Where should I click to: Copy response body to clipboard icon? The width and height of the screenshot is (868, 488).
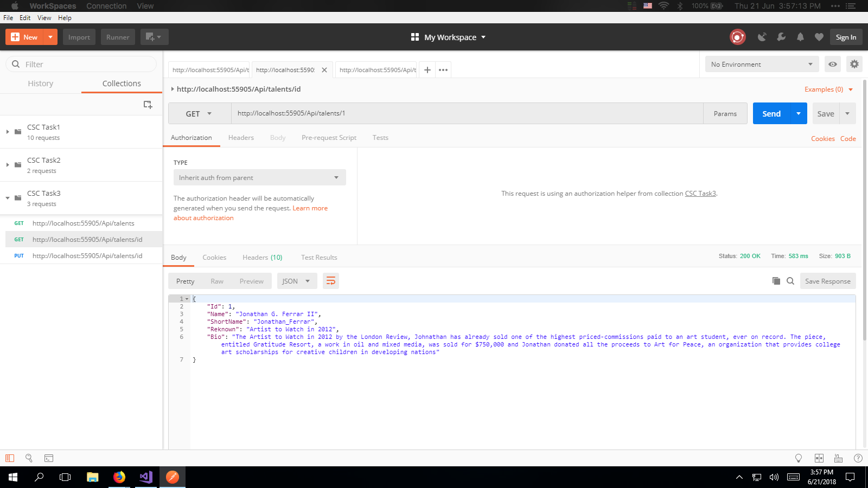click(776, 281)
